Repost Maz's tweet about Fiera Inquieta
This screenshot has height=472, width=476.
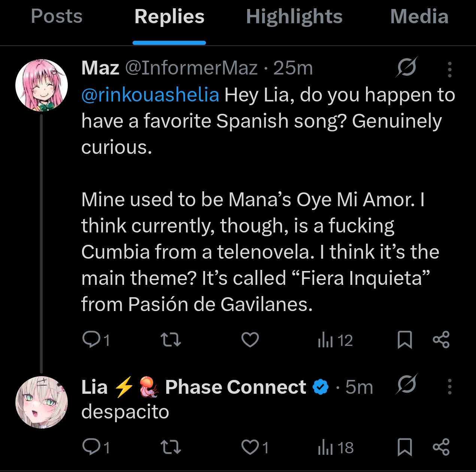pos(170,340)
